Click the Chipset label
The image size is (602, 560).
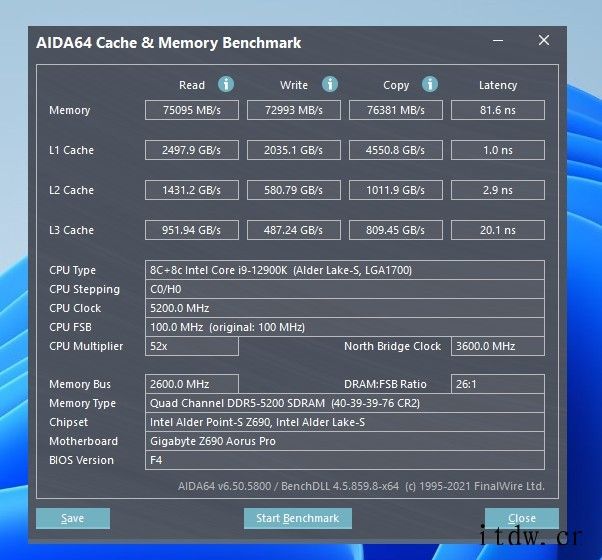tap(68, 422)
